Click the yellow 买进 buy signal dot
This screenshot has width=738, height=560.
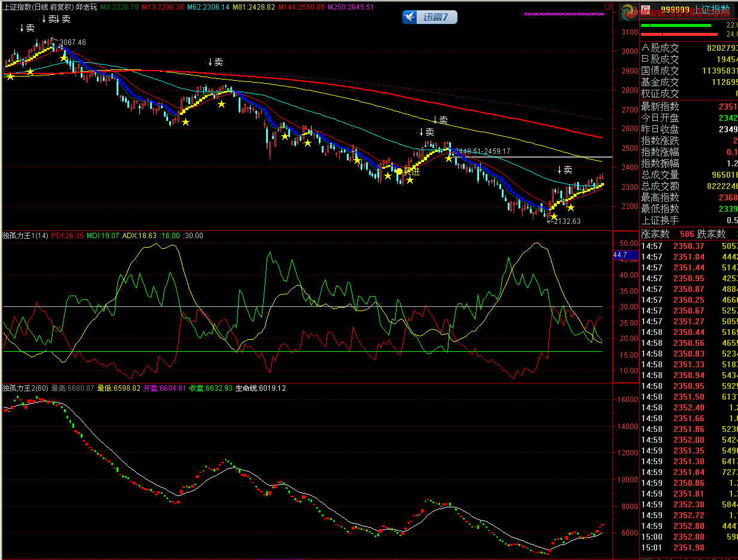coord(399,171)
